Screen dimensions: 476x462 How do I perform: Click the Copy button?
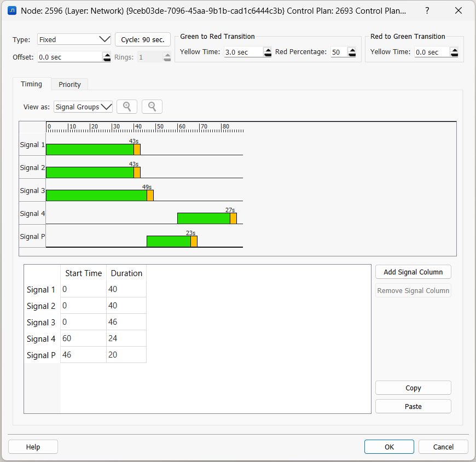(x=413, y=388)
